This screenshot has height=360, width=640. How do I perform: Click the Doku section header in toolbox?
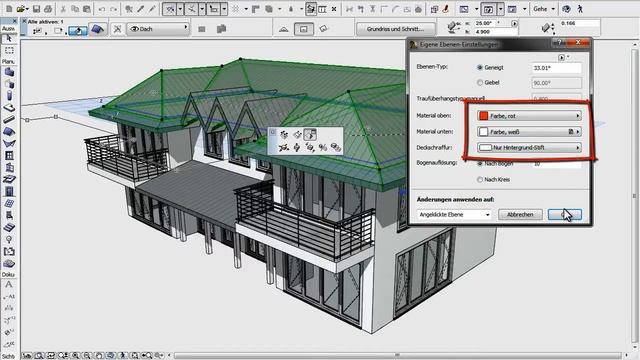(8, 274)
